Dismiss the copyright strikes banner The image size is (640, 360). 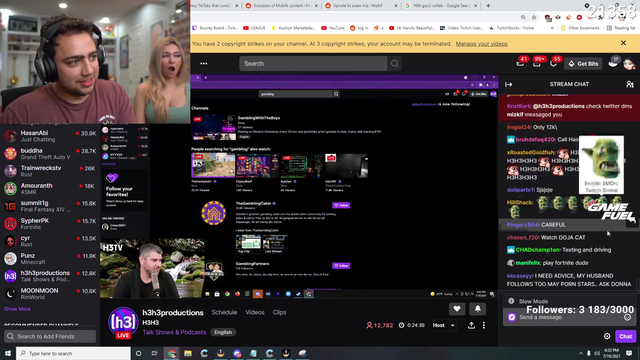(x=623, y=43)
